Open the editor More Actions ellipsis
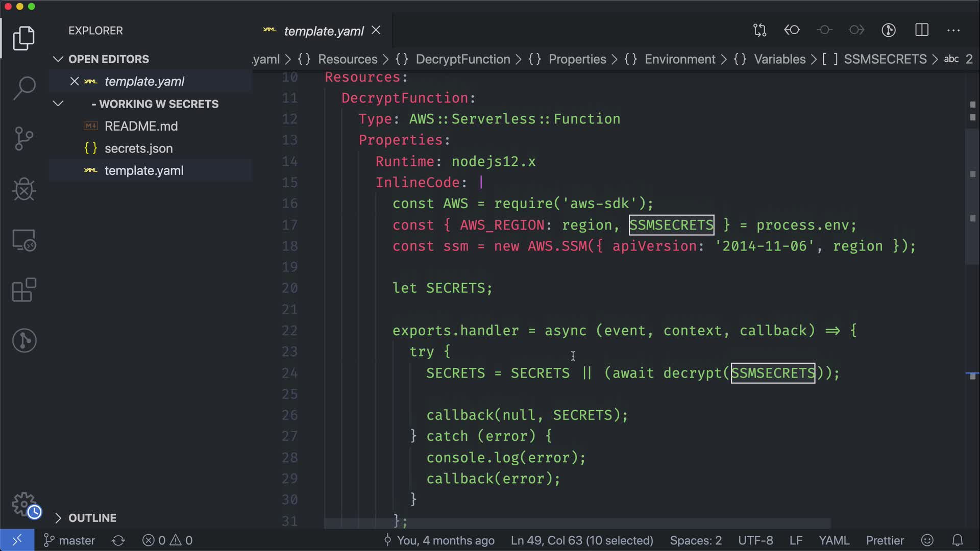Viewport: 980px width, 551px height. coord(953,30)
